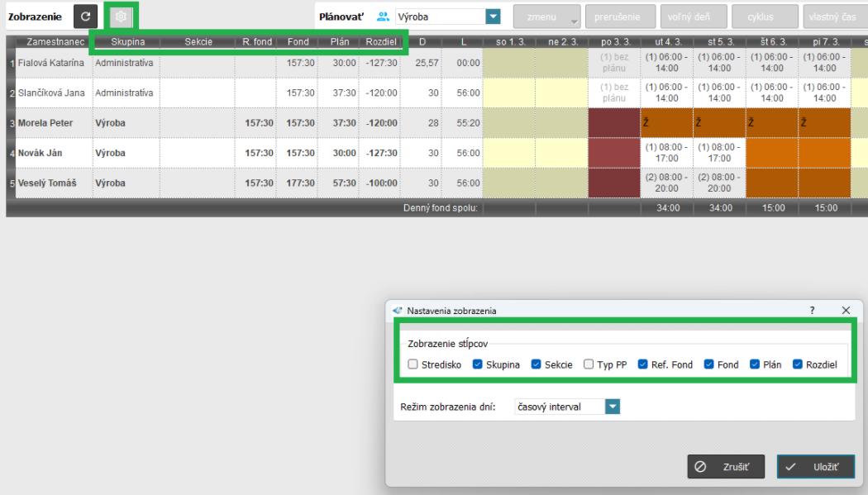The image size is (868, 495).
Task: Sort by Zamestnanec column header
Action: coord(51,41)
